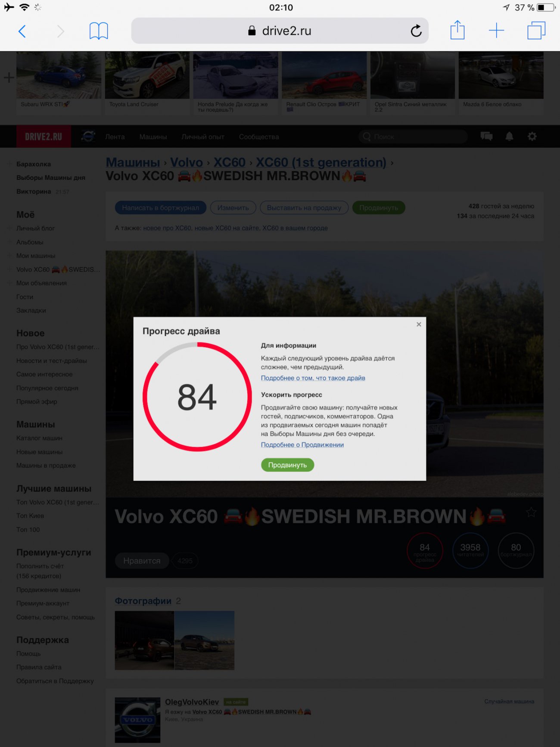Open link Подробнее о том, что такое драйв
Viewport: 560px width, 747px height.
313,378
